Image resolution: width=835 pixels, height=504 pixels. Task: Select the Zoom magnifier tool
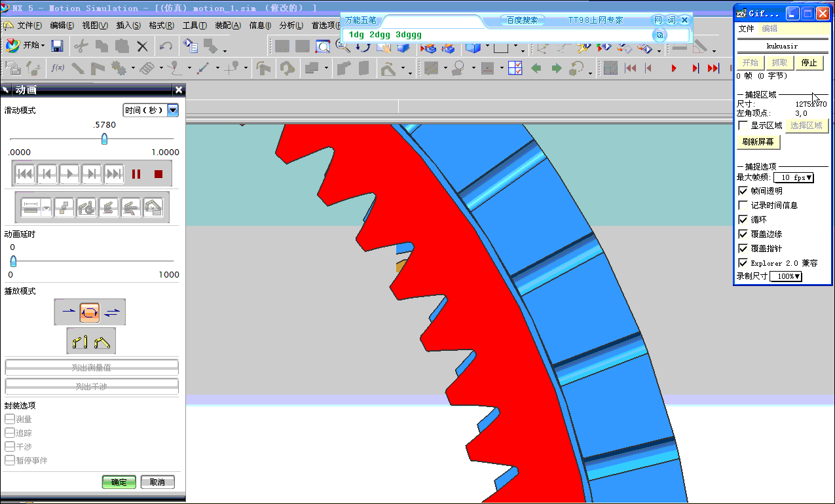(343, 46)
